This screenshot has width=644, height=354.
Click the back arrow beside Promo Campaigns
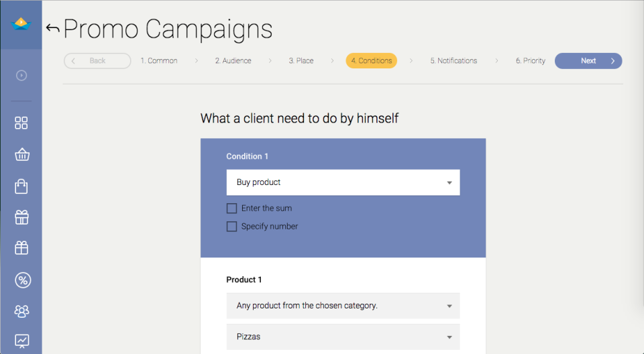52,28
